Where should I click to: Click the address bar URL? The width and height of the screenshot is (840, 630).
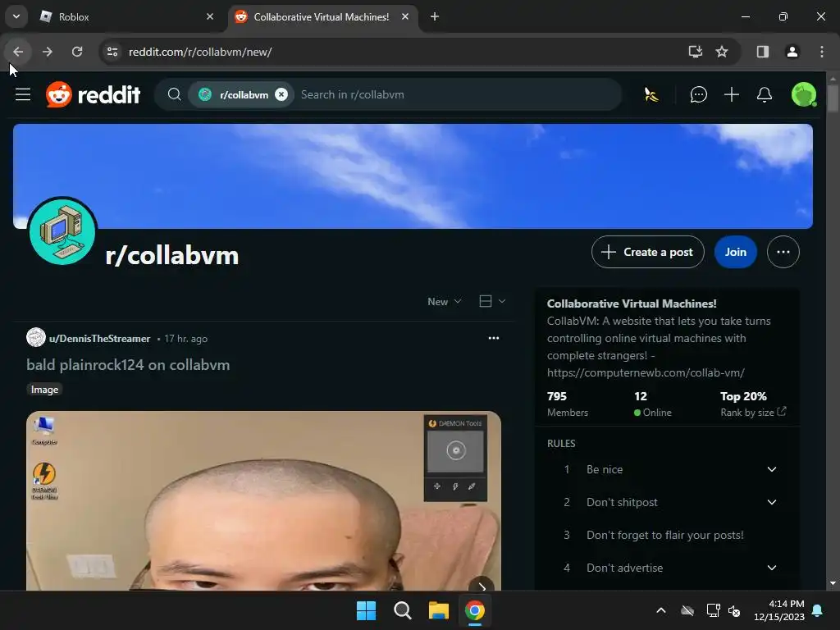pyautogui.click(x=200, y=52)
